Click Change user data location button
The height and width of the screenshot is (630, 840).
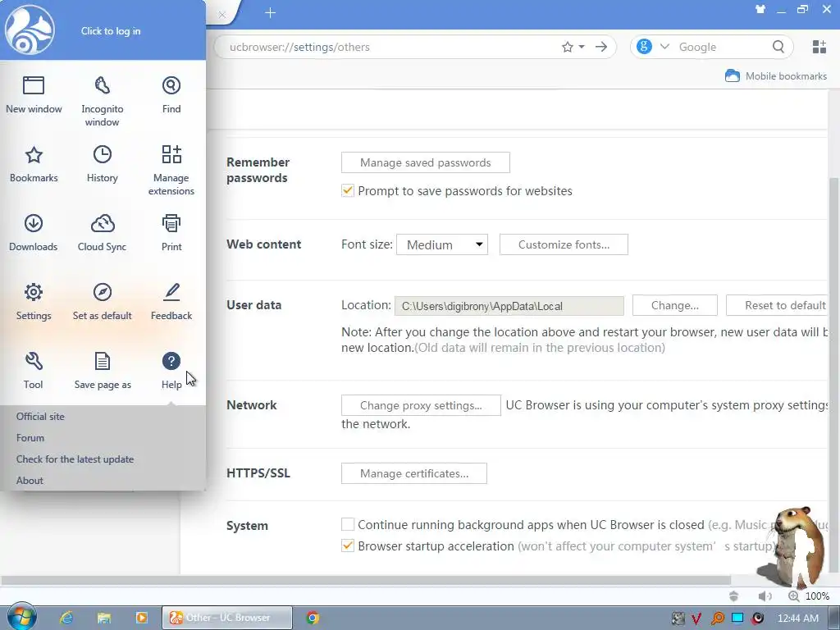(x=675, y=305)
